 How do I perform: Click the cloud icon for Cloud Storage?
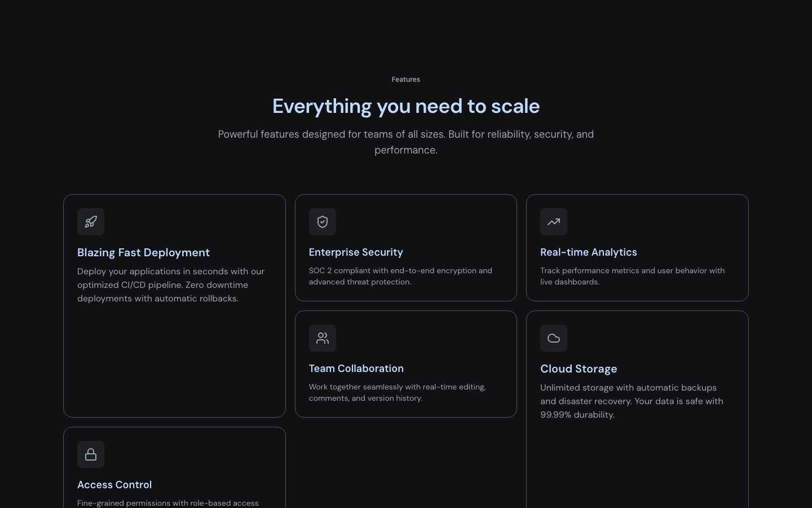point(554,338)
